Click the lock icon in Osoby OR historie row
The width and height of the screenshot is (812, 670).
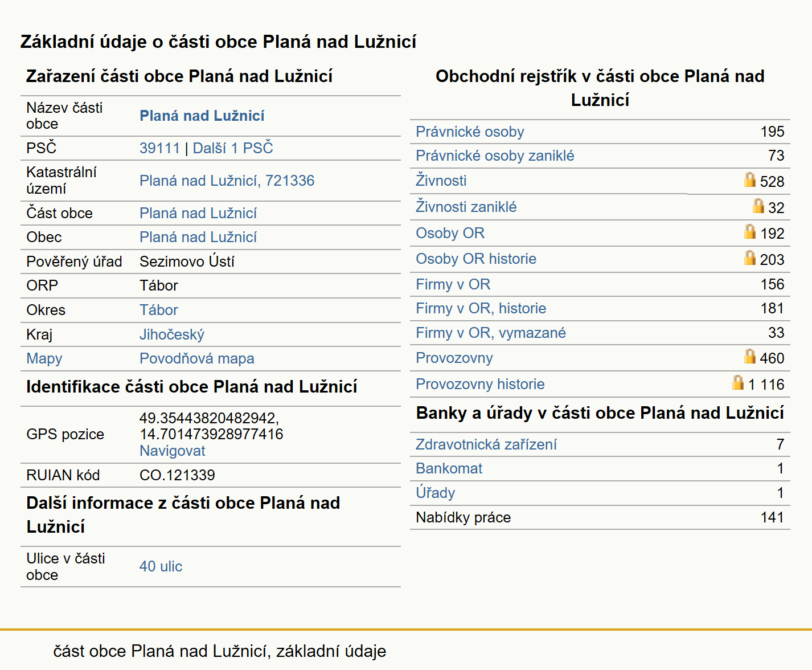point(750,258)
